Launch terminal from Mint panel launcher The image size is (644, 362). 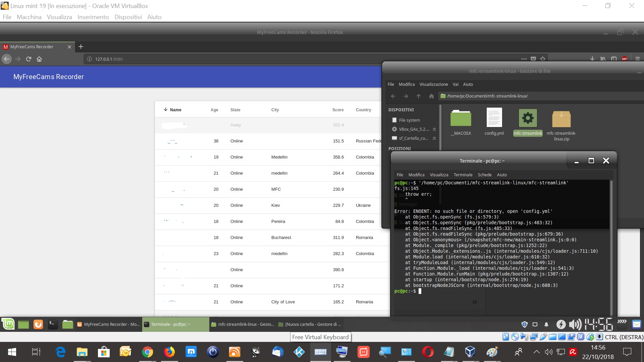(53, 324)
